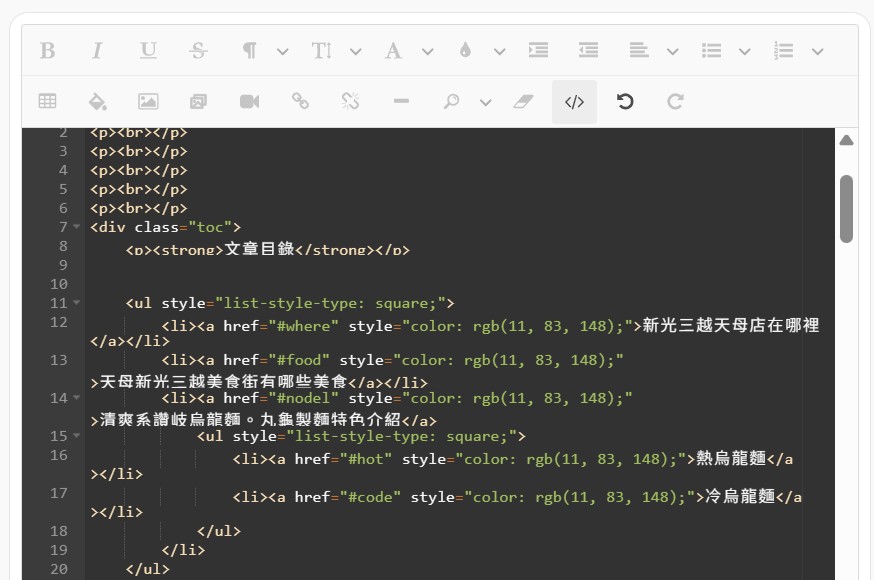Collapse code fold arrow on line 7

pyautogui.click(x=76, y=227)
